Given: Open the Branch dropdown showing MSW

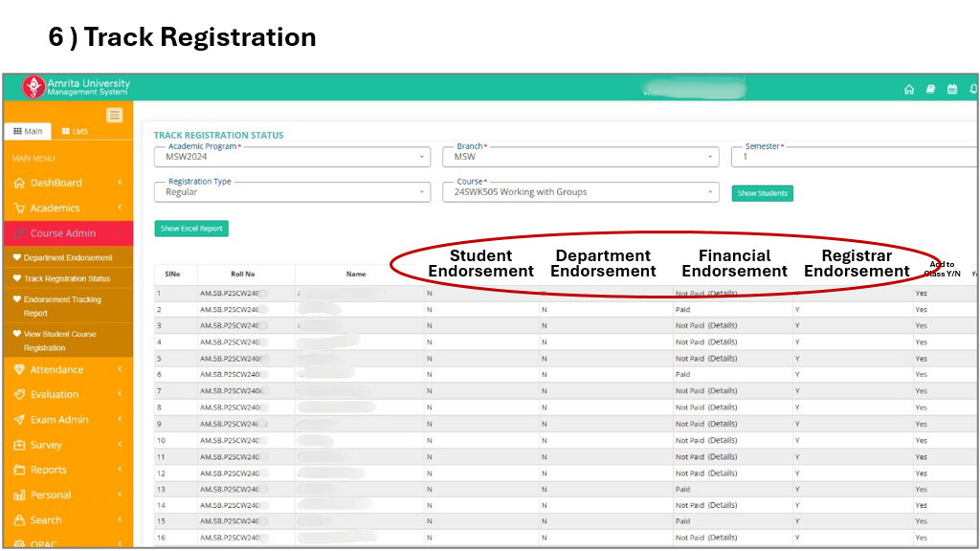Looking at the screenshot, I should (x=580, y=157).
